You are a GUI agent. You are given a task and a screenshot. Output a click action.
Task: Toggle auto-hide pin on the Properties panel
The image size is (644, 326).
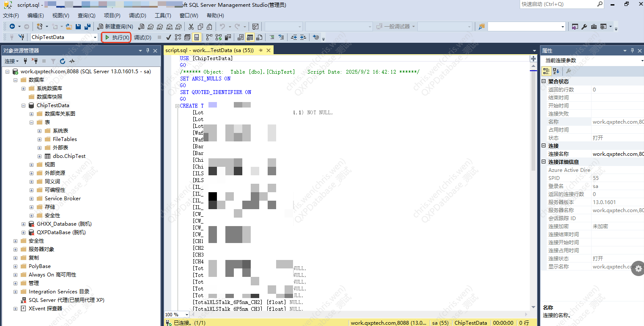(632, 50)
